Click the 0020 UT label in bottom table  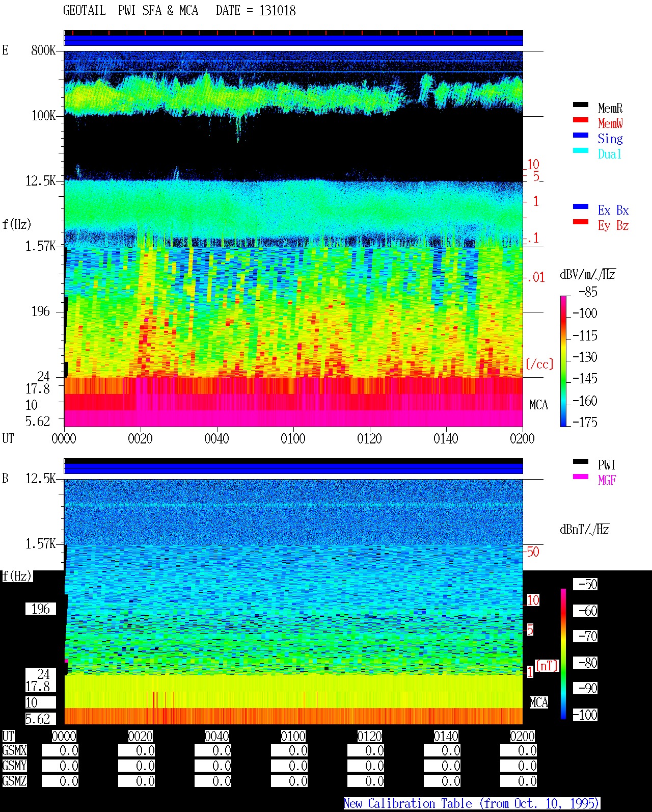tap(140, 737)
